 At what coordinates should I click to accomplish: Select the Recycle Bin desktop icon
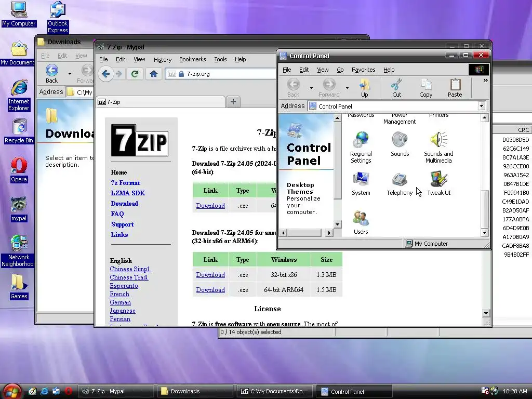point(19,131)
